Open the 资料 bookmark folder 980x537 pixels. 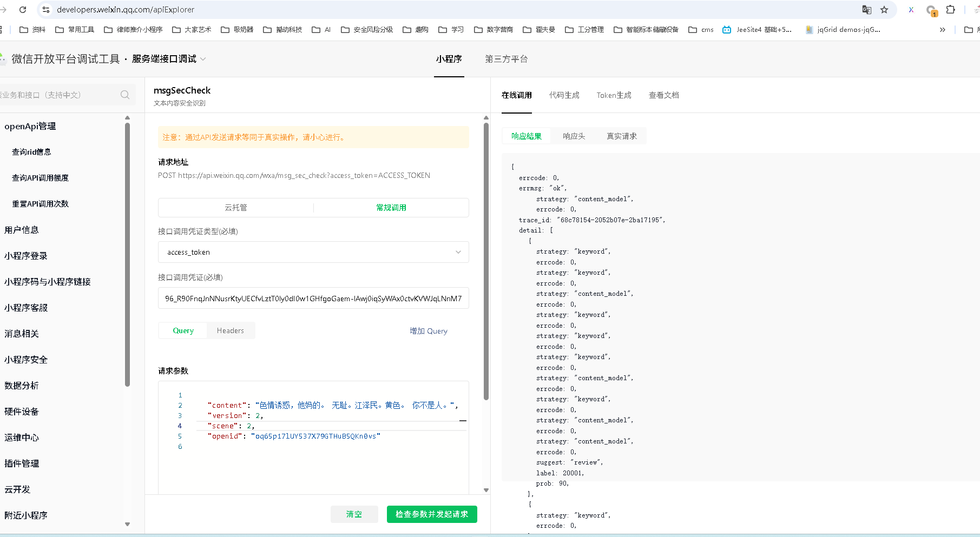pos(32,30)
